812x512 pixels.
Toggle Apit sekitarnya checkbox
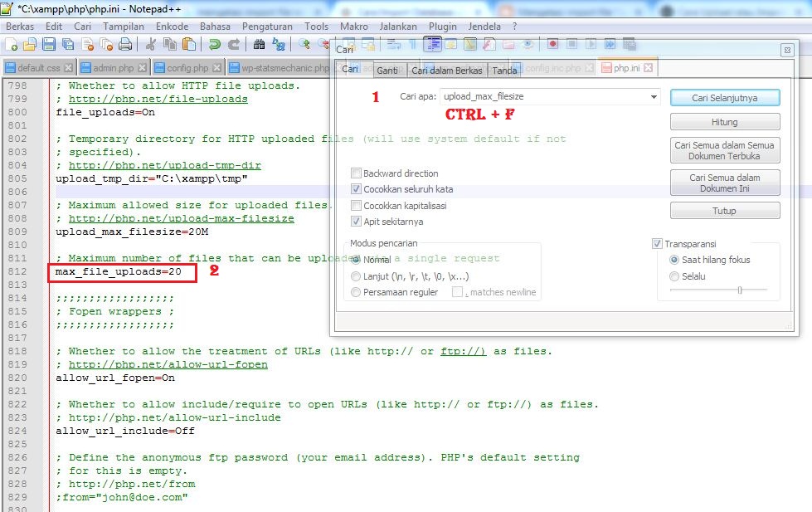[x=356, y=222]
